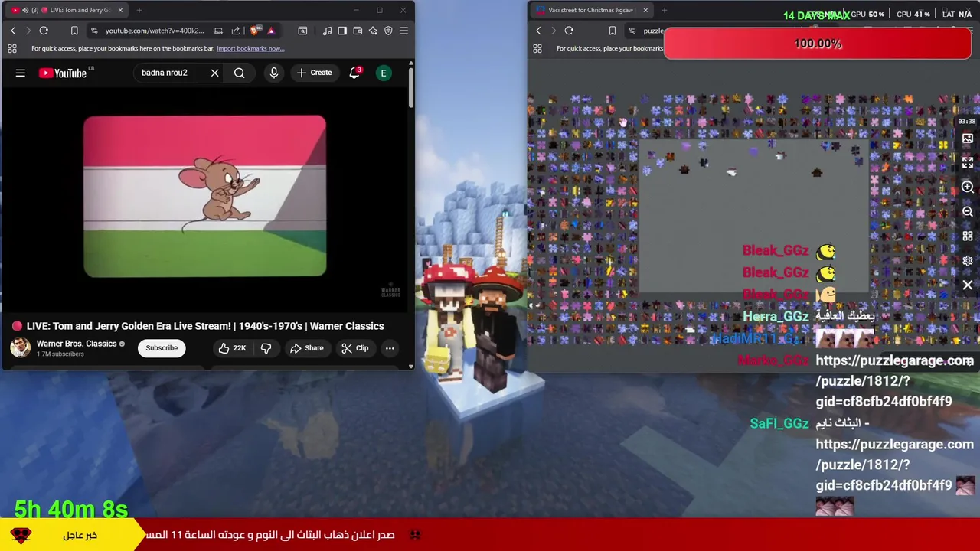Go back in the YouTube browser window
The image size is (980, 551).
coord(13,31)
